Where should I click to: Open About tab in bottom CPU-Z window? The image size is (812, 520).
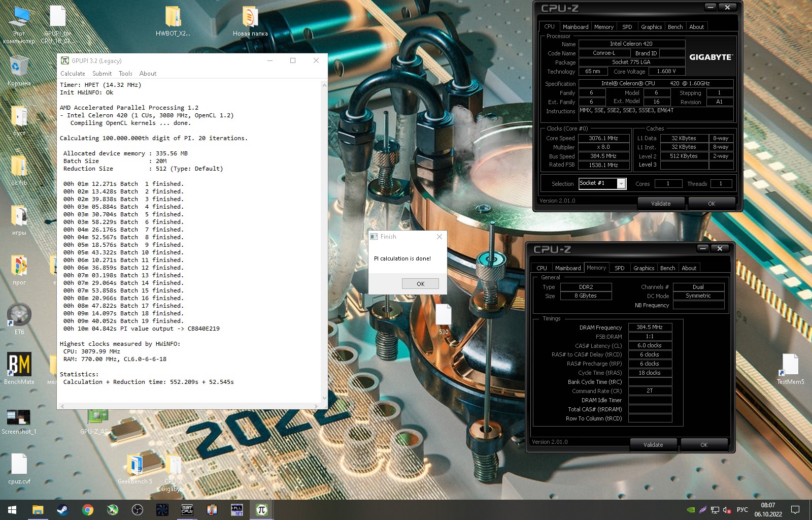689,268
